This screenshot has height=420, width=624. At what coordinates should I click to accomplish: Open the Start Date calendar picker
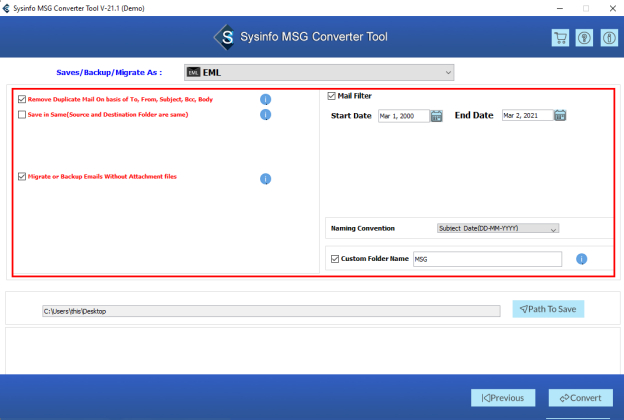click(436, 116)
